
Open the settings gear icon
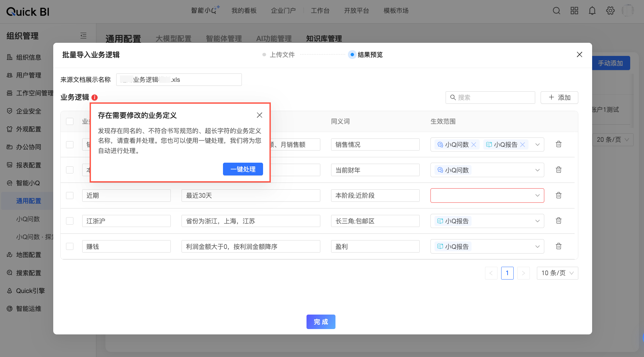pos(610,11)
